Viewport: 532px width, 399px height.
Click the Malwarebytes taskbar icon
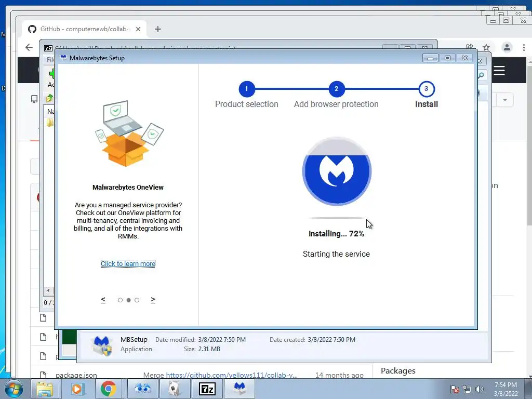point(240,389)
